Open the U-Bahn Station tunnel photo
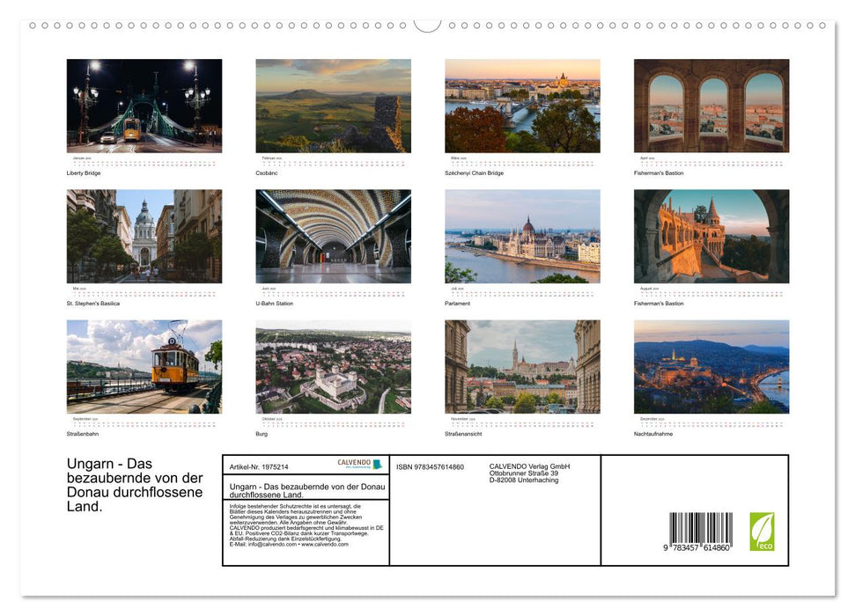 tap(333, 235)
